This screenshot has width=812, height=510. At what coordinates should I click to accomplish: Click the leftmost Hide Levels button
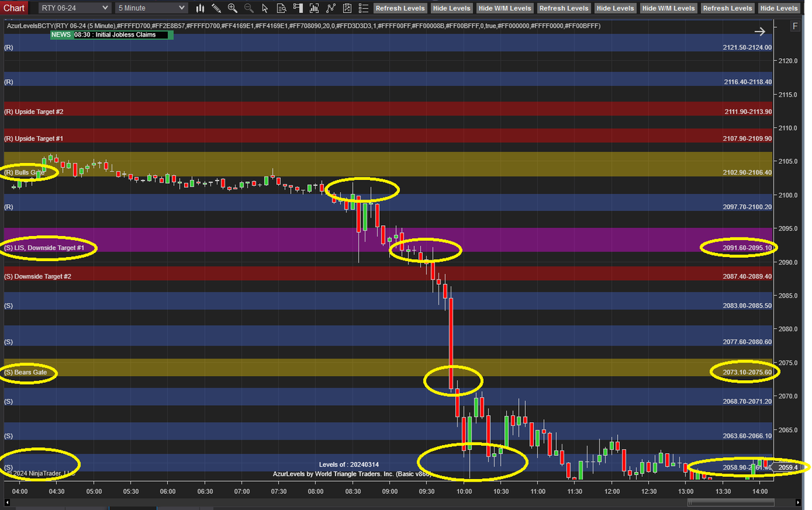pyautogui.click(x=451, y=8)
